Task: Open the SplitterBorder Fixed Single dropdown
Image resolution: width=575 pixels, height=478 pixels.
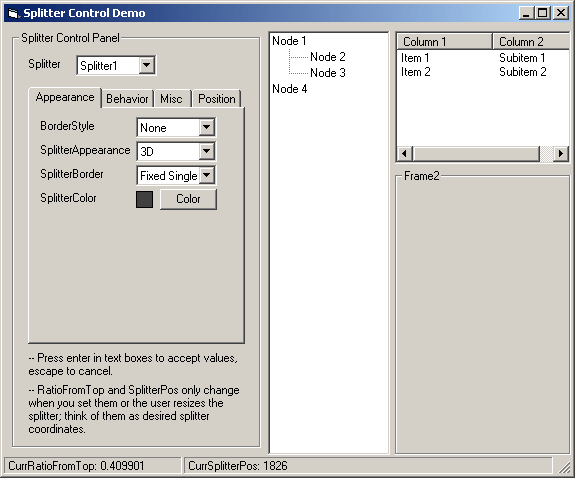Action: click(207, 175)
